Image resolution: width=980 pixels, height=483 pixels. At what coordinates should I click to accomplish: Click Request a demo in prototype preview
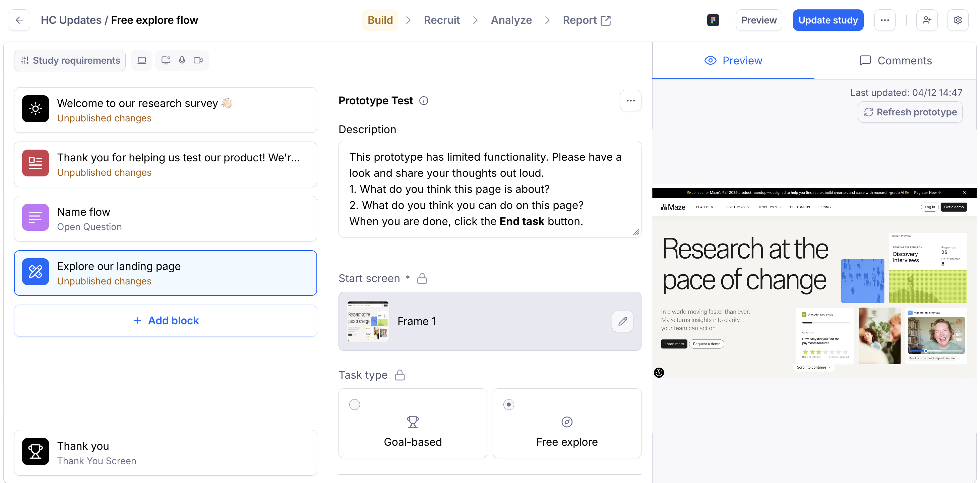tap(707, 344)
